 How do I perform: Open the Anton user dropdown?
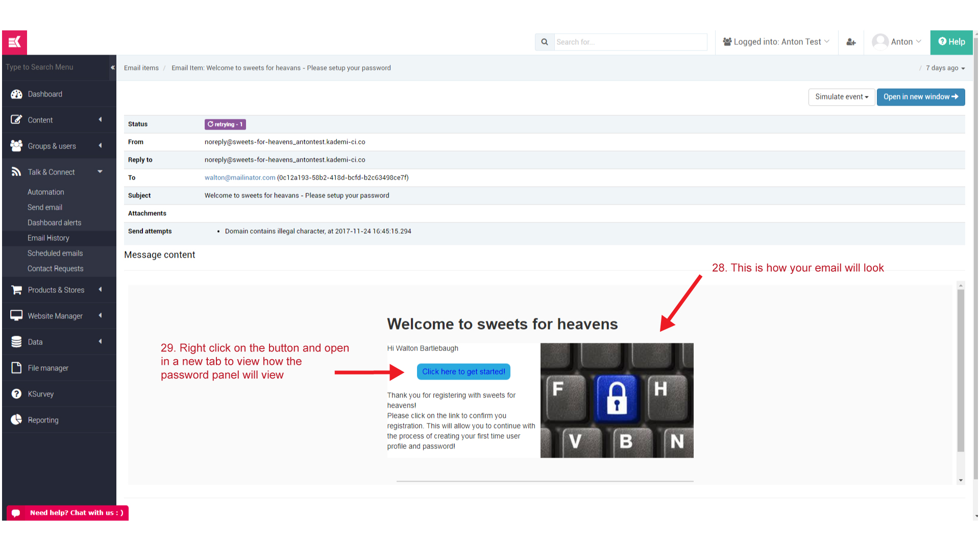point(897,42)
